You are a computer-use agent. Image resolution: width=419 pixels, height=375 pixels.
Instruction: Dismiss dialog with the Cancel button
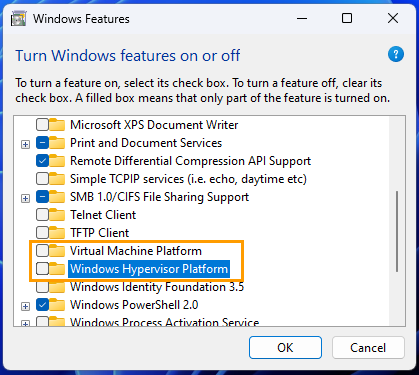368,348
